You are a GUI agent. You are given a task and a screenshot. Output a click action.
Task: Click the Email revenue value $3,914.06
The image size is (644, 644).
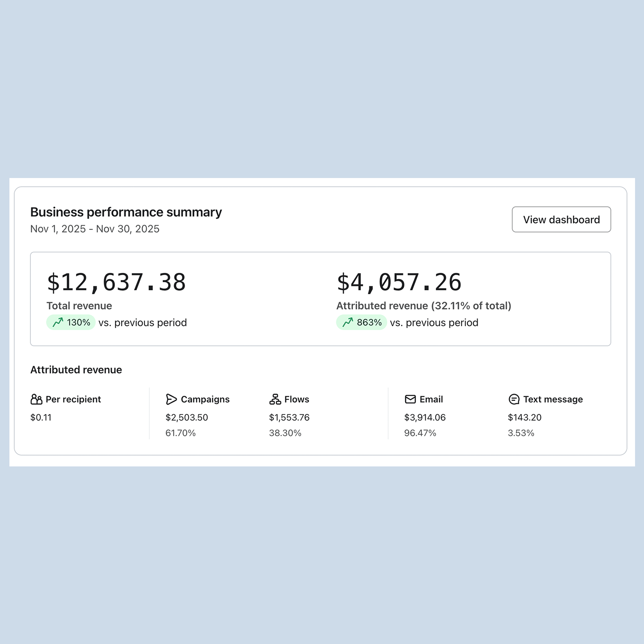tap(425, 418)
